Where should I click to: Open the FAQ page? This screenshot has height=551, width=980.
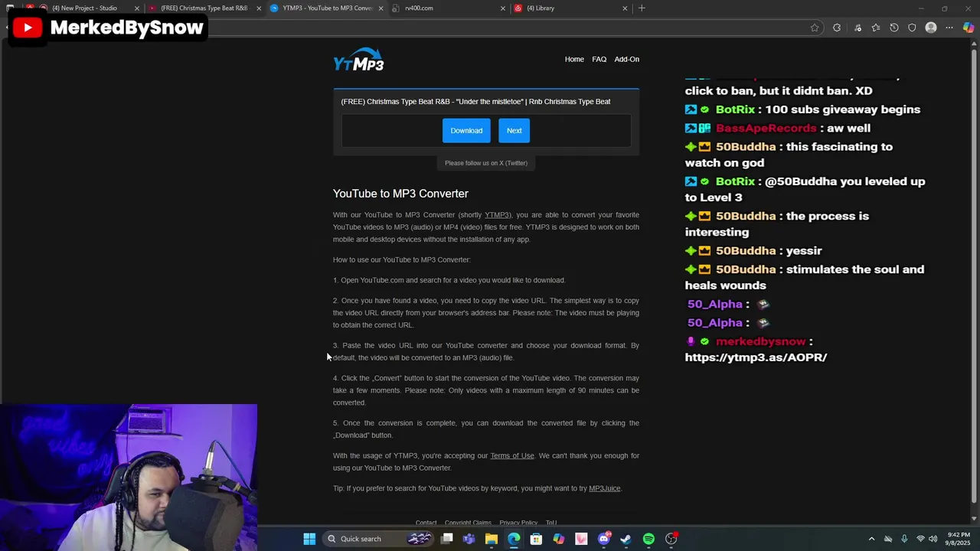click(599, 59)
